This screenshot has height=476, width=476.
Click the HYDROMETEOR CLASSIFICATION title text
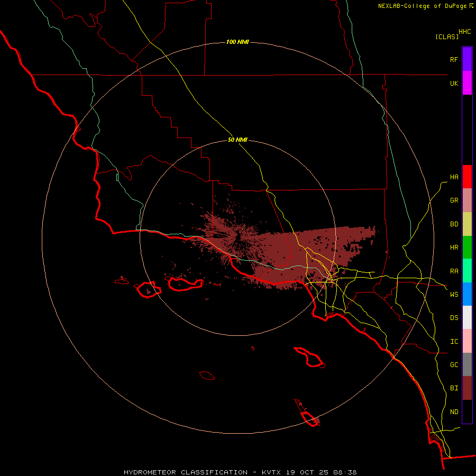[x=186, y=472]
